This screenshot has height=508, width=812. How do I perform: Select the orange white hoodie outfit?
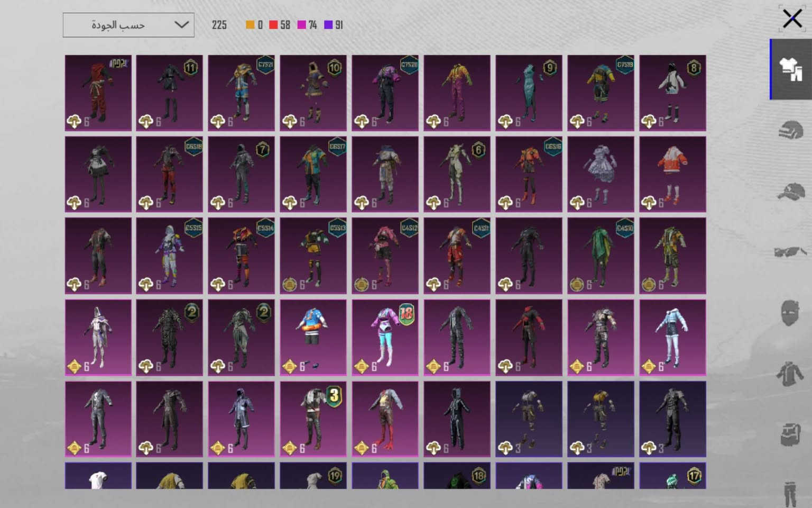pyautogui.click(x=672, y=175)
